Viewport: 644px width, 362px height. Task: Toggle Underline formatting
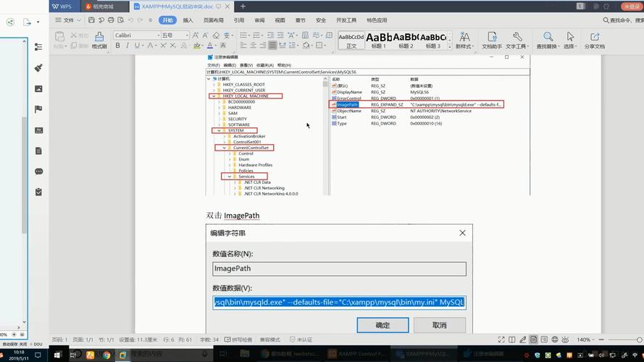pos(137,46)
